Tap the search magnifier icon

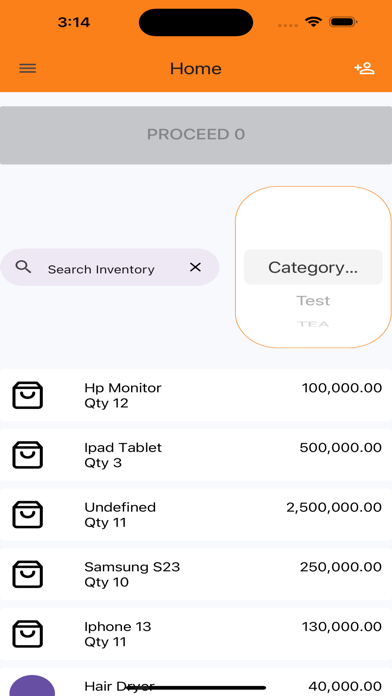click(x=23, y=267)
